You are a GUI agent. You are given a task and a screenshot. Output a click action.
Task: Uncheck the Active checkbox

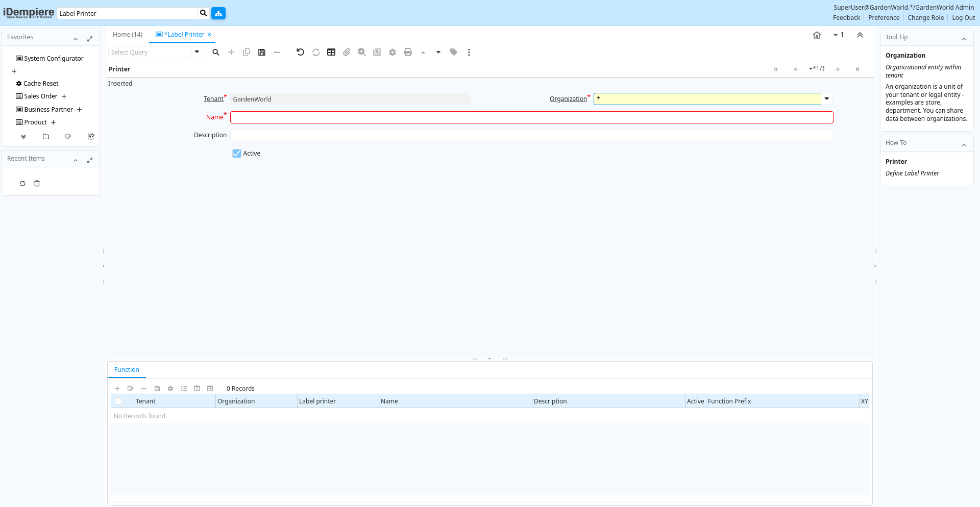(x=237, y=154)
